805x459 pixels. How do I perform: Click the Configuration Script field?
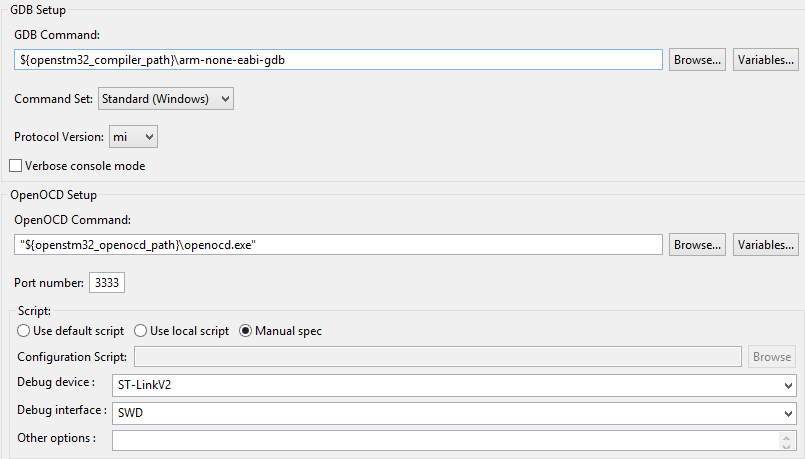(x=438, y=357)
